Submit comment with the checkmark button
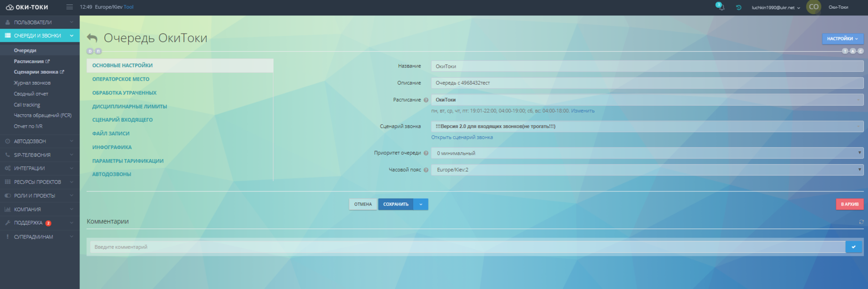 (x=854, y=247)
